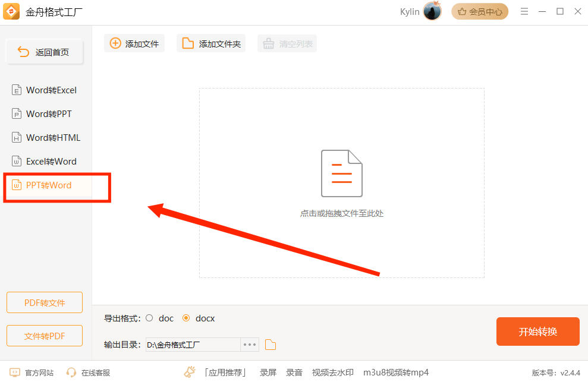Open the 视频去水印 link
Image resolution: width=588 pixels, height=382 pixels.
[332, 372]
